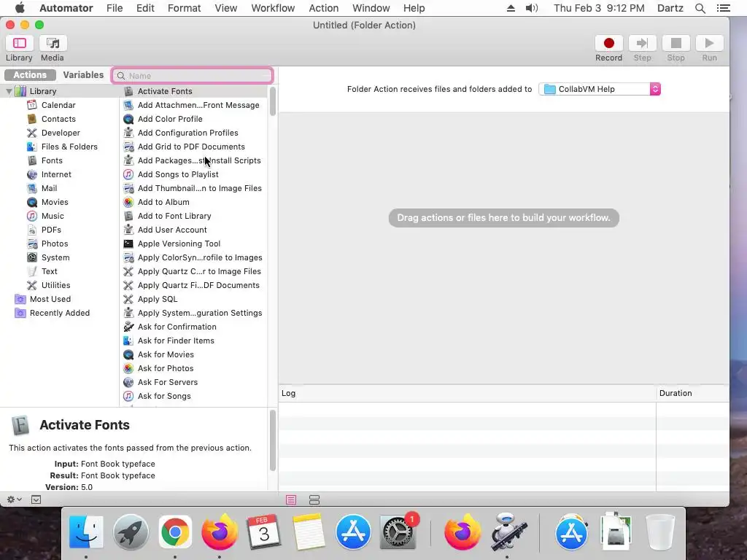Viewport: 747px width, 560px height.
Task: Open the View menu
Action: 226,8
